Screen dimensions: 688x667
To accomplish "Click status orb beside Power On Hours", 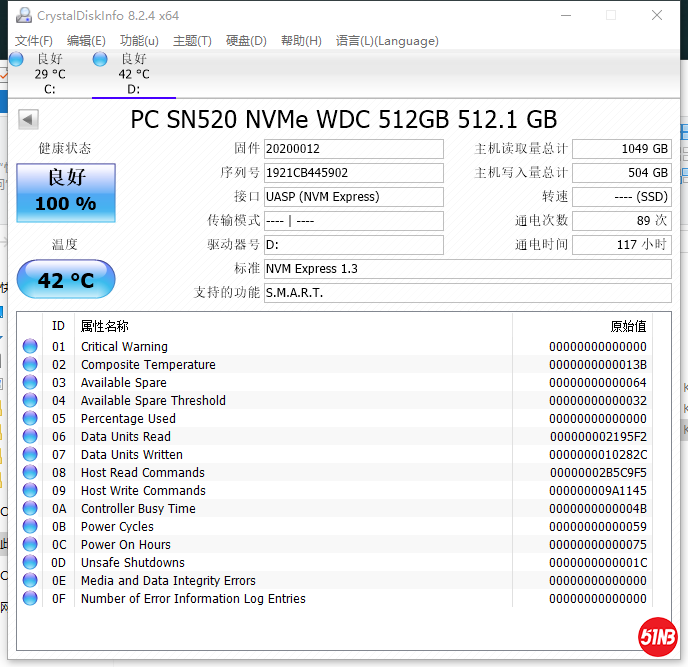I will [30, 545].
